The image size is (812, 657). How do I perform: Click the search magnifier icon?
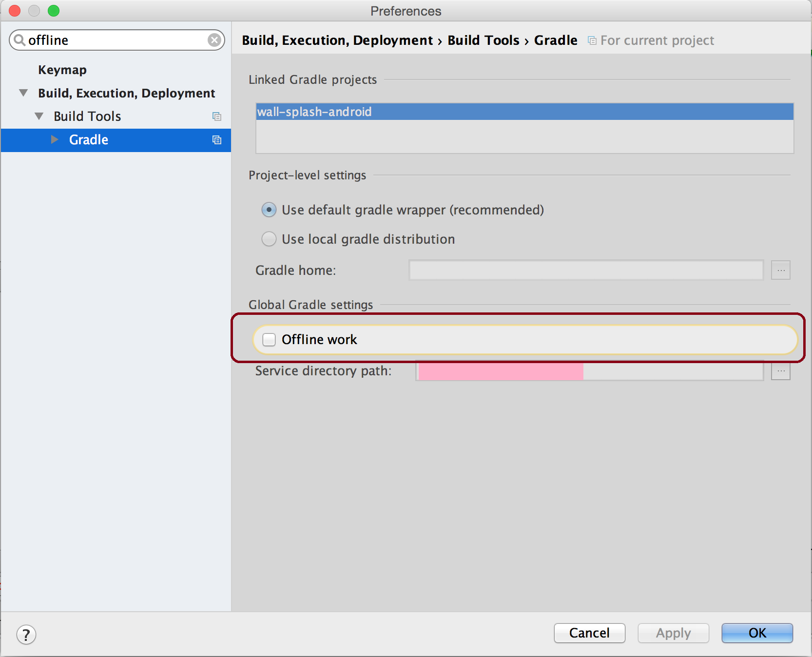pyautogui.click(x=19, y=40)
